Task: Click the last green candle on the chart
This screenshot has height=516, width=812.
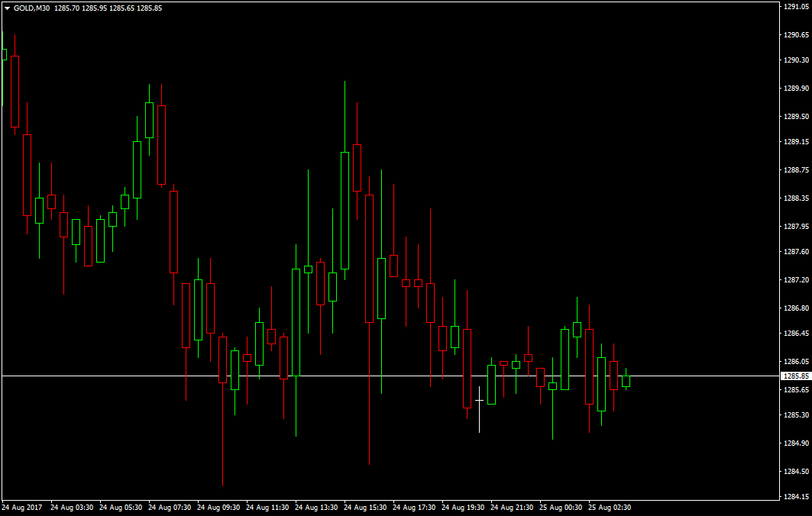Action: (x=626, y=382)
